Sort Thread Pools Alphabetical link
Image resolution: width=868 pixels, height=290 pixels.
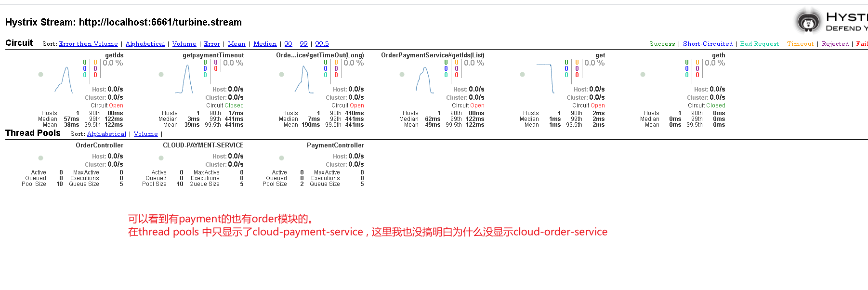click(x=106, y=134)
